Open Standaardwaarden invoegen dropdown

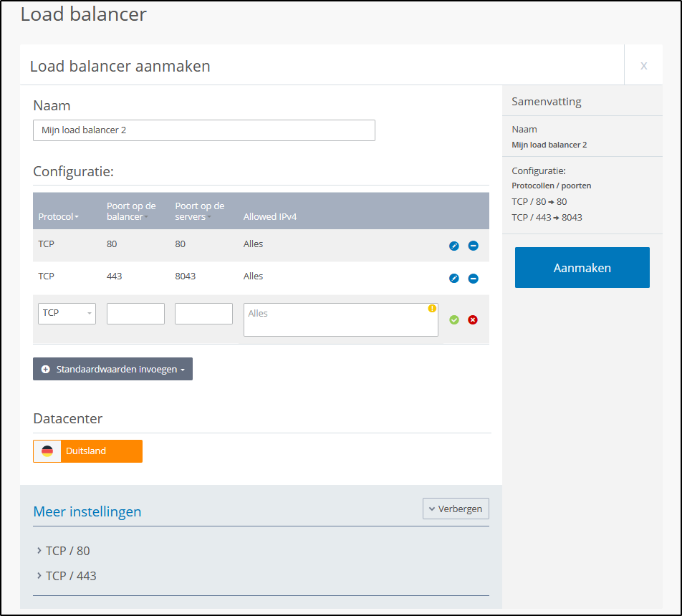coord(112,369)
